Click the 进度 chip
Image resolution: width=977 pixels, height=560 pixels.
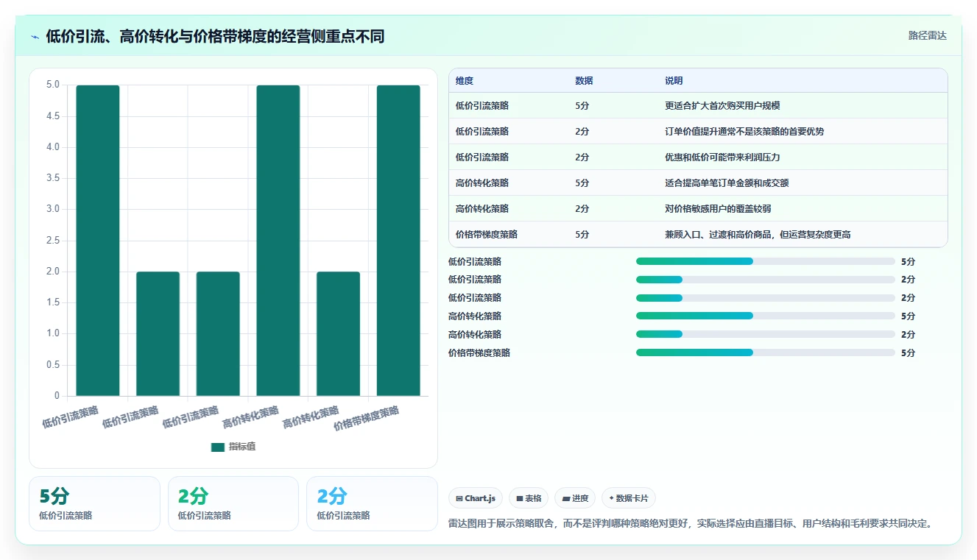click(x=575, y=498)
